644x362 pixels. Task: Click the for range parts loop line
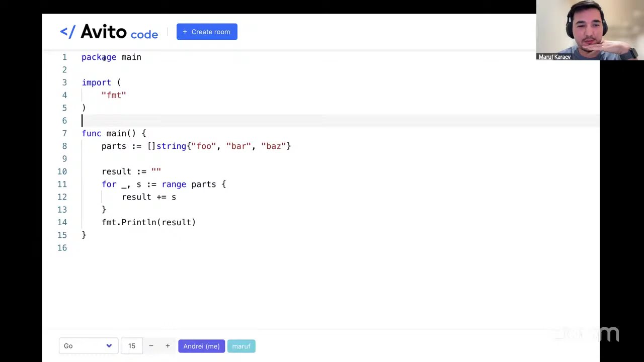pyautogui.click(x=164, y=184)
